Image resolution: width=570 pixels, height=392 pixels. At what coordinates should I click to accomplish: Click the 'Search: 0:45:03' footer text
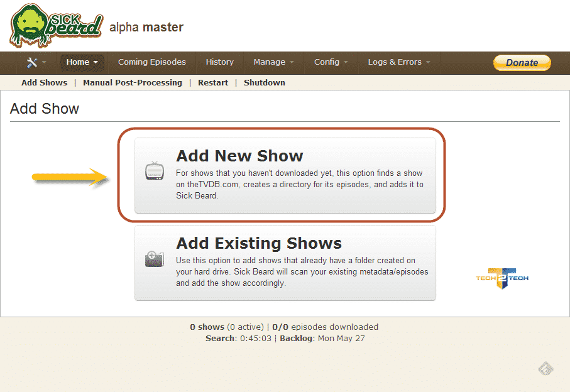(x=238, y=338)
